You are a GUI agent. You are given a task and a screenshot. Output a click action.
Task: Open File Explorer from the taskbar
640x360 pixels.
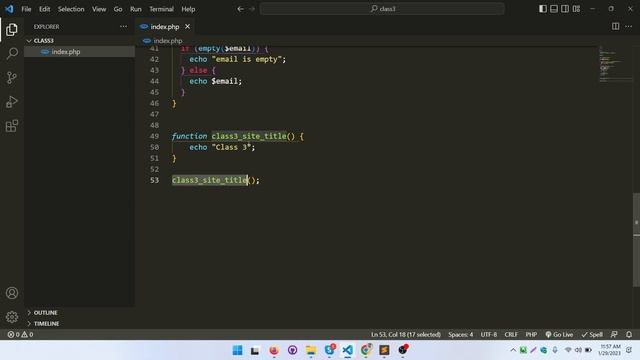[311, 350]
